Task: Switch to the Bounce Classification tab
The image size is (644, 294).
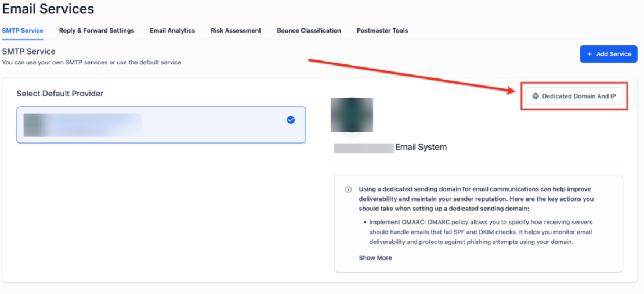Action: click(x=309, y=30)
